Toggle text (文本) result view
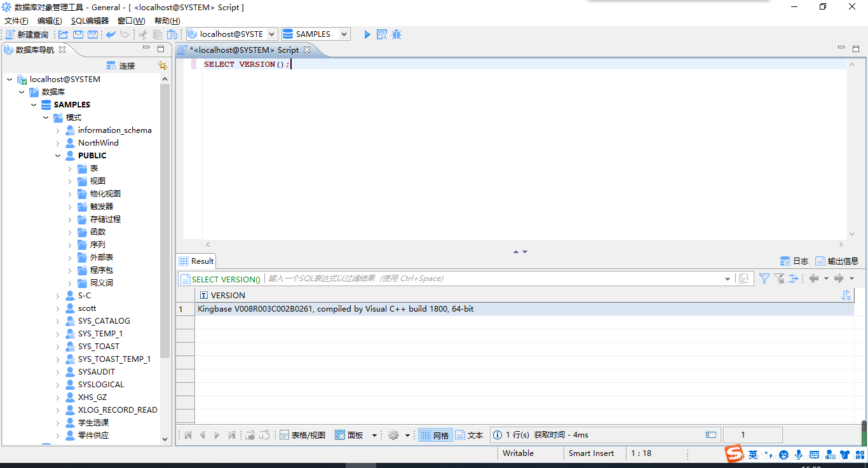Image resolution: width=868 pixels, height=468 pixels. coord(470,435)
